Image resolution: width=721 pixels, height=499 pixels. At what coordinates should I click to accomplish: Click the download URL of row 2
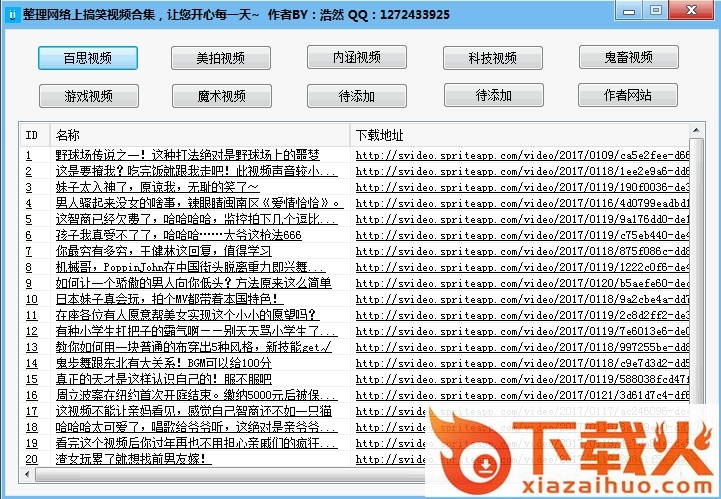[522, 171]
